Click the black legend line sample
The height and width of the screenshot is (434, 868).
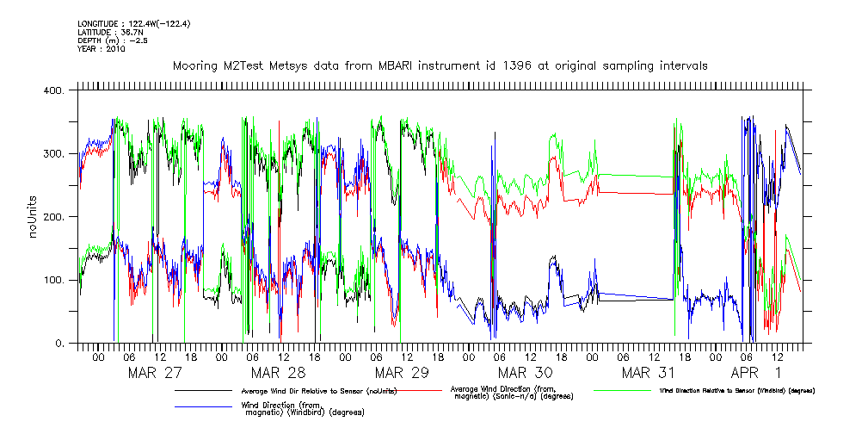point(203,391)
